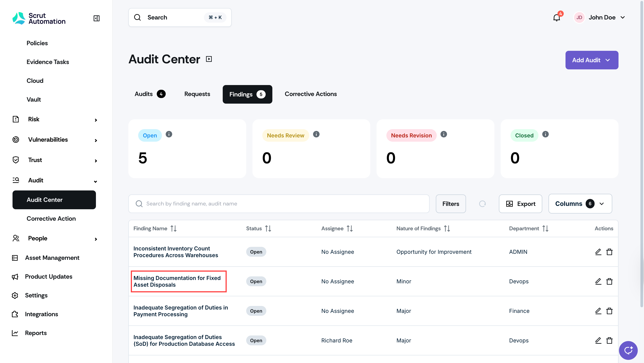Screen dimensions: 644x363
Task: Click the Export button
Action: [x=521, y=204]
